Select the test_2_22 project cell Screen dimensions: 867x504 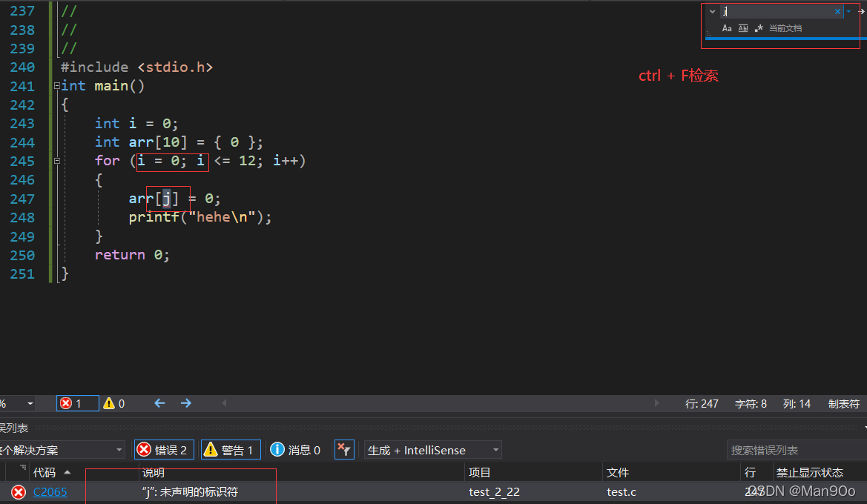(495, 492)
